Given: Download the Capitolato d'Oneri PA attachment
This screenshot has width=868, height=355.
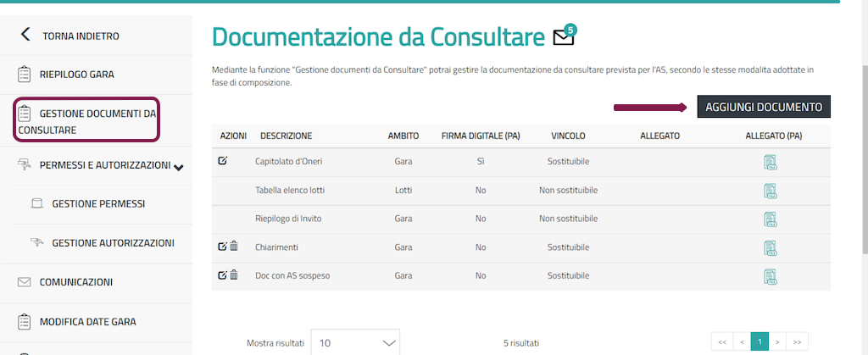Looking at the screenshot, I should 770,162.
